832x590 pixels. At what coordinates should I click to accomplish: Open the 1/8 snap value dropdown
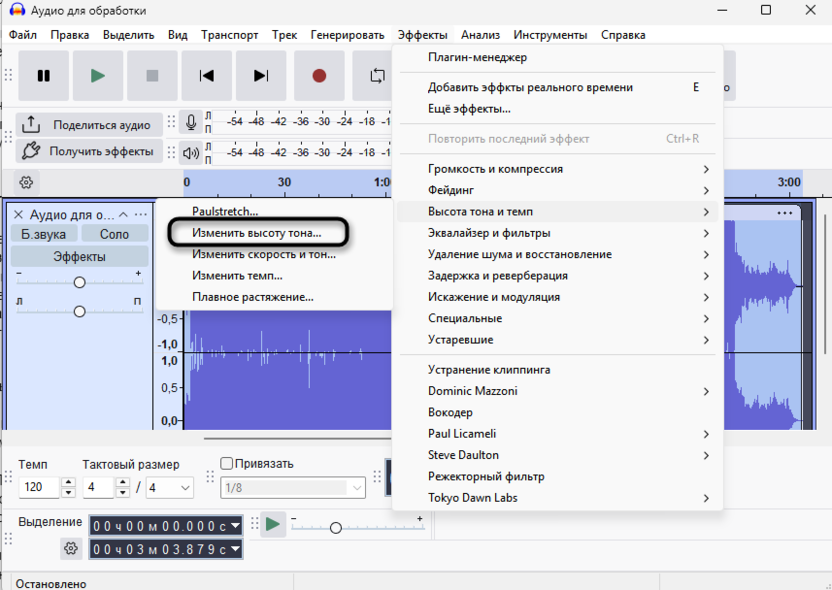[x=293, y=488]
